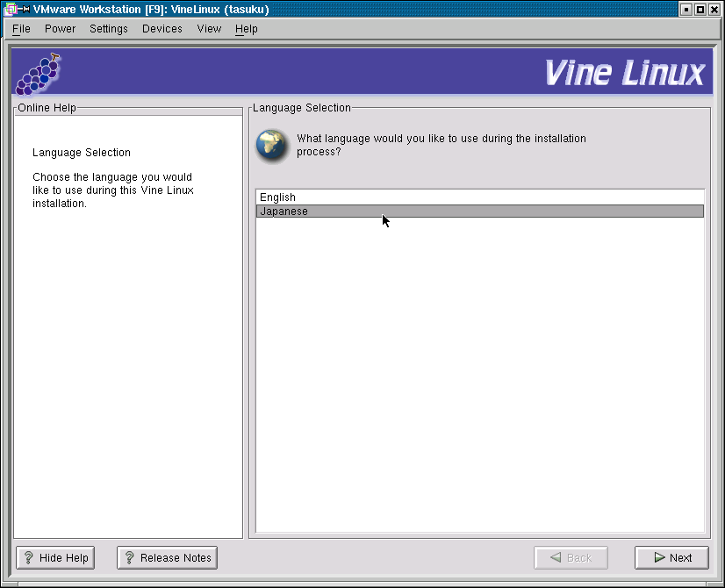Click the greyed-out Back button
Screen dimensions: 725x588
[571, 558]
